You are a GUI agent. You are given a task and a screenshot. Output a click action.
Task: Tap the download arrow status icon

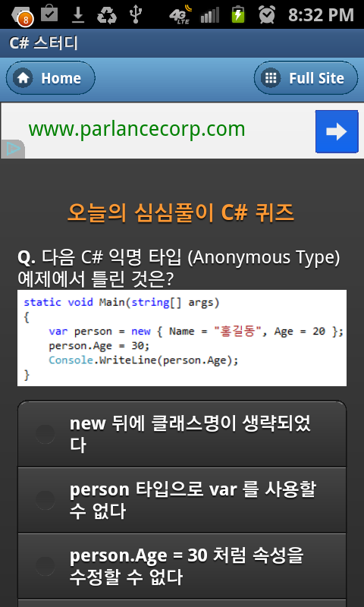pyautogui.click(x=79, y=14)
